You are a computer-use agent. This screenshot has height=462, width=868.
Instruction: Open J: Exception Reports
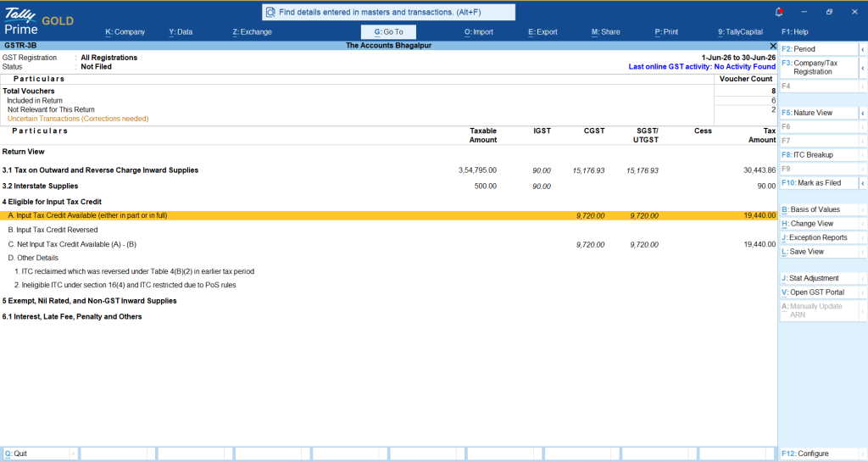[x=819, y=238]
